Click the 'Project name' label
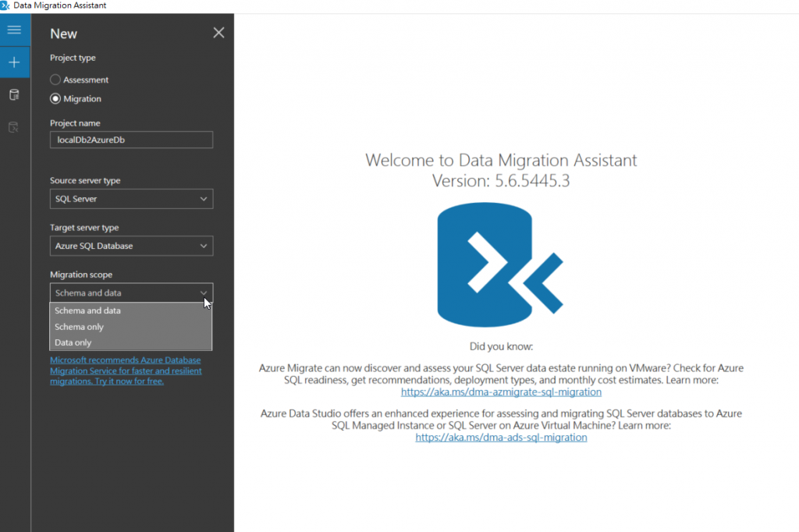The height and width of the screenshot is (532, 799). pos(75,122)
